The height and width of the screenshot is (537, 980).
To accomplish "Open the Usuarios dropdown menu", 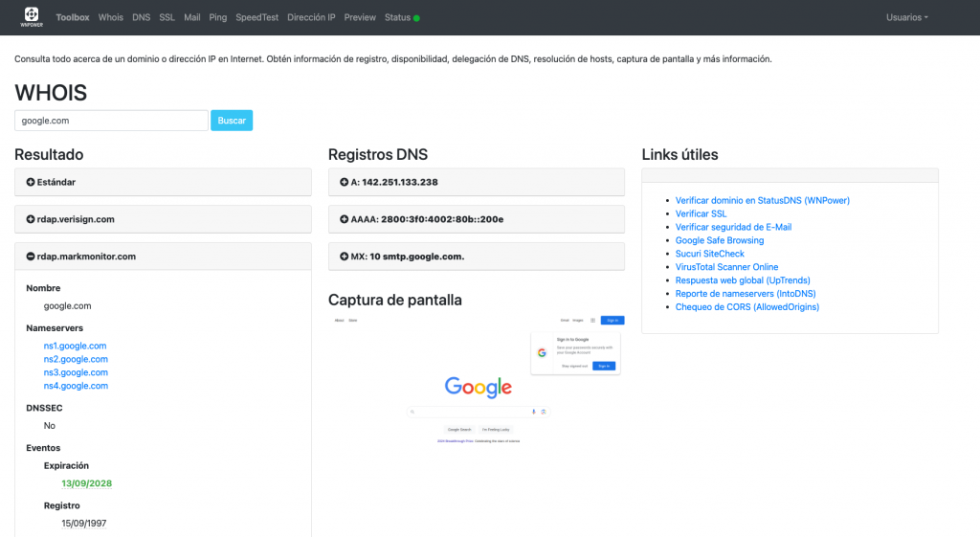I will pos(907,17).
